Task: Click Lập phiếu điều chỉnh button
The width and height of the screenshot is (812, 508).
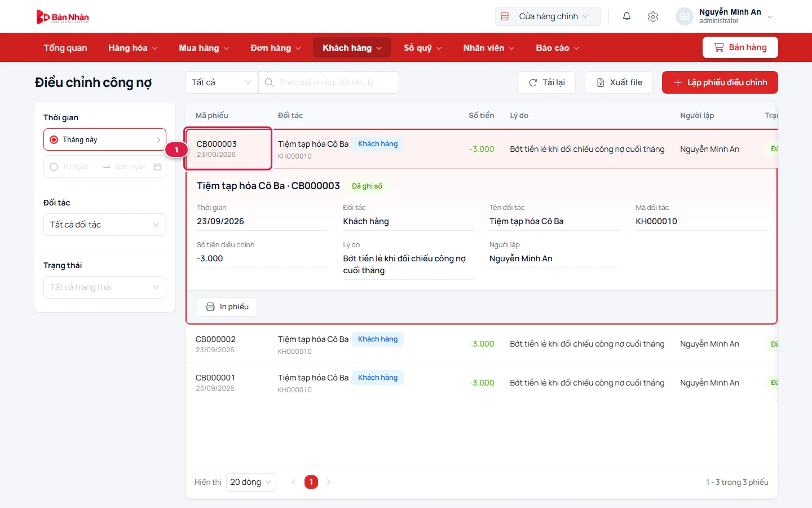Action: (720, 82)
